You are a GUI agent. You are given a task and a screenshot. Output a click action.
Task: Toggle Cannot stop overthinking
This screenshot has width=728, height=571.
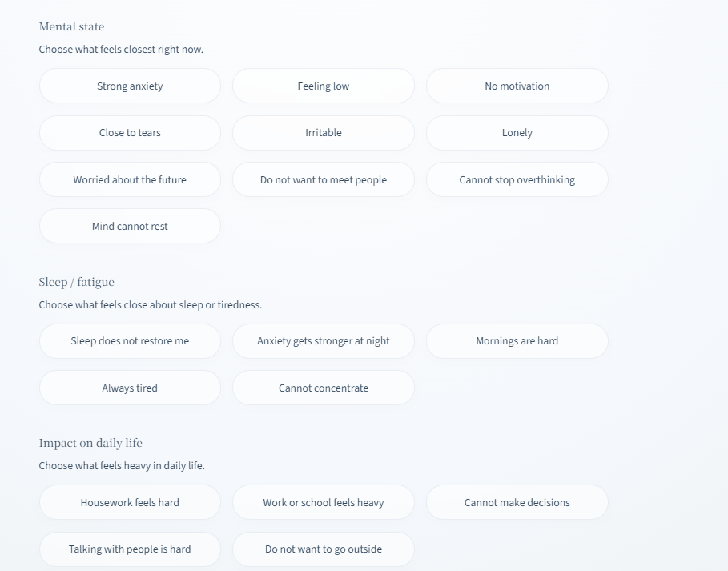[517, 179]
